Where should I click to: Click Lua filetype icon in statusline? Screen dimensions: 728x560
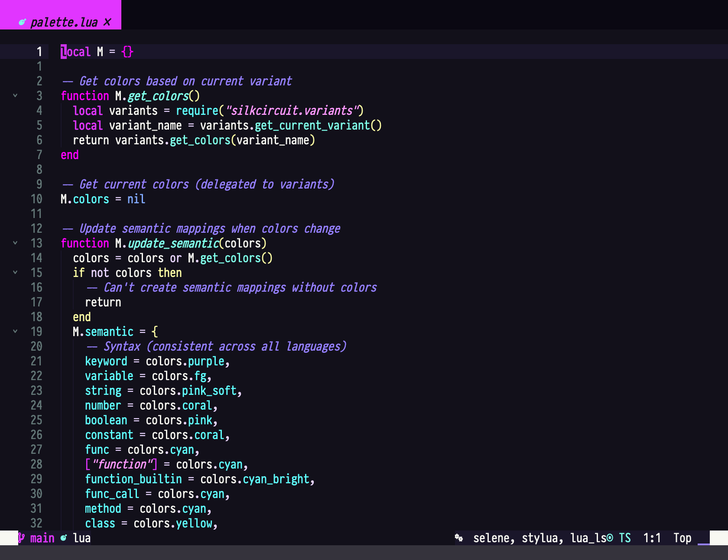tap(64, 538)
